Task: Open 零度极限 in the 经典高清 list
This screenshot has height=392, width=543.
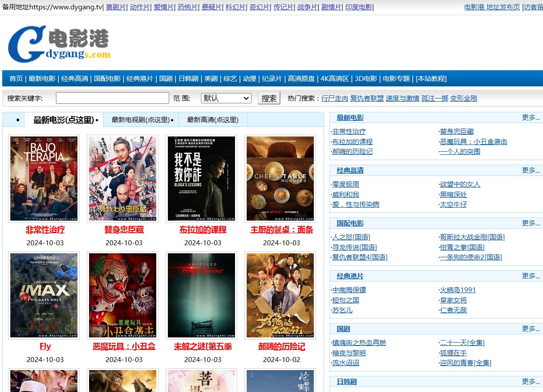Action: coord(346,184)
